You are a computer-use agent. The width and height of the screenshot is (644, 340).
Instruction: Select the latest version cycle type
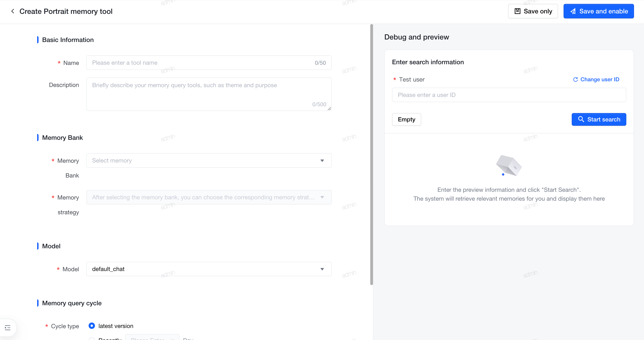[x=92, y=326]
